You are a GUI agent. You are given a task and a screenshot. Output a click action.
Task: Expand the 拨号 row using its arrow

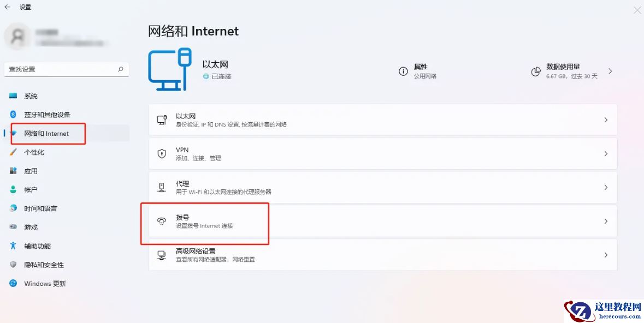[x=606, y=220]
